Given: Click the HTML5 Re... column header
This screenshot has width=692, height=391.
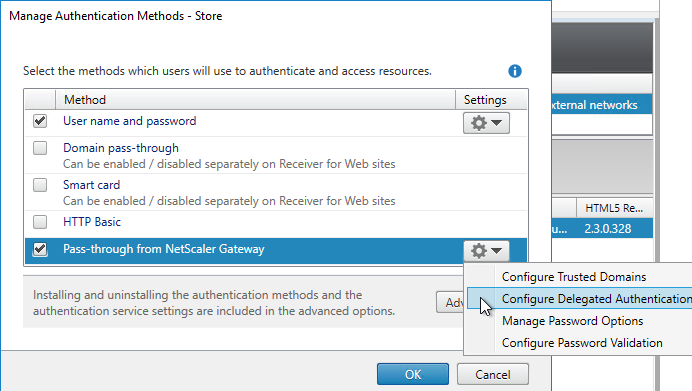Looking at the screenshot, I should (614, 208).
